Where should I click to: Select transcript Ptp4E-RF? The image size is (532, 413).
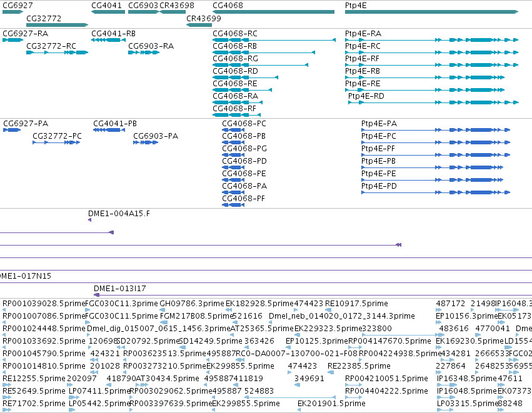tap(431, 65)
